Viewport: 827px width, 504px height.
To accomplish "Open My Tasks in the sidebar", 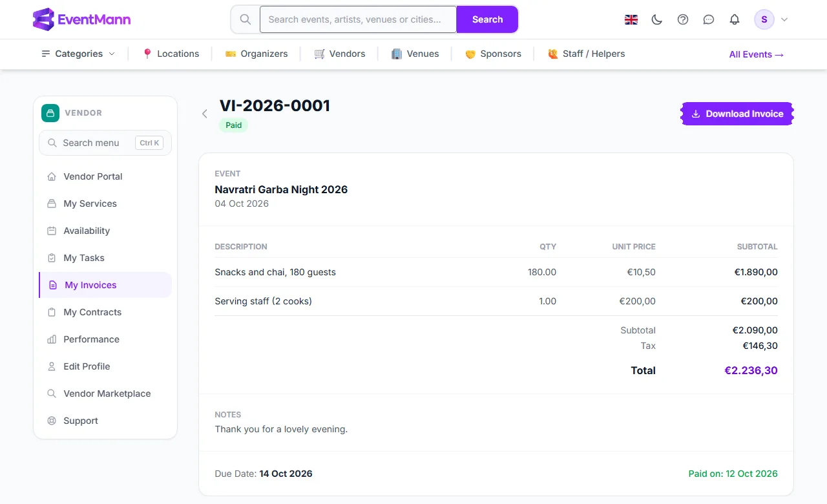I will coord(105,258).
